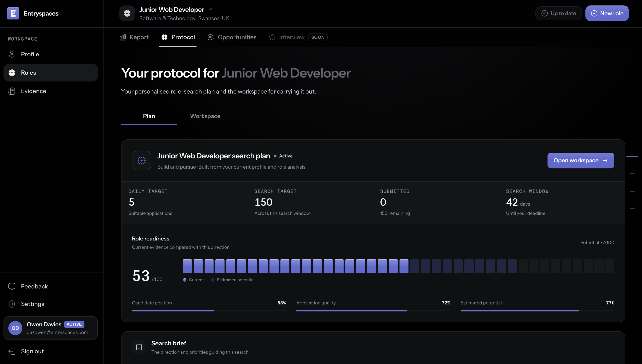Screen dimensions: 642x364
Task: Click Software & Technology · Swansea, UK subtitle
Action: click(x=184, y=18)
